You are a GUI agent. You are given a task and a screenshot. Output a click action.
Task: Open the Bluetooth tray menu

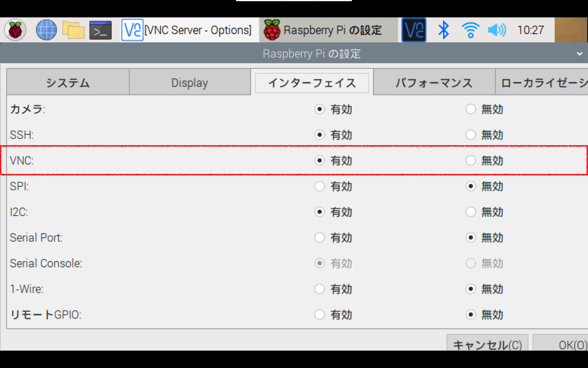pyautogui.click(x=444, y=30)
